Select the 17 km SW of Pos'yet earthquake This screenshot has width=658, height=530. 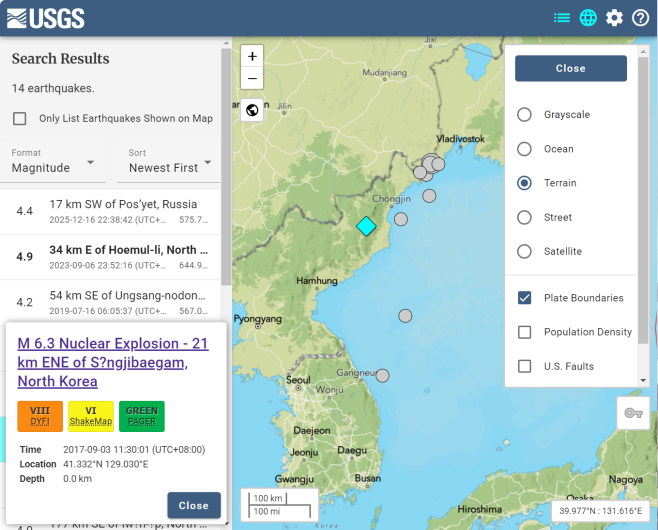tap(110, 211)
